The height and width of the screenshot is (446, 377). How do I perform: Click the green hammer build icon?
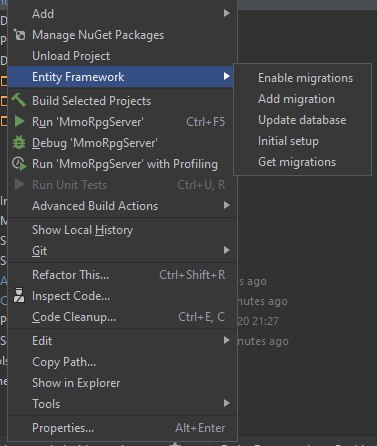[19, 100]
